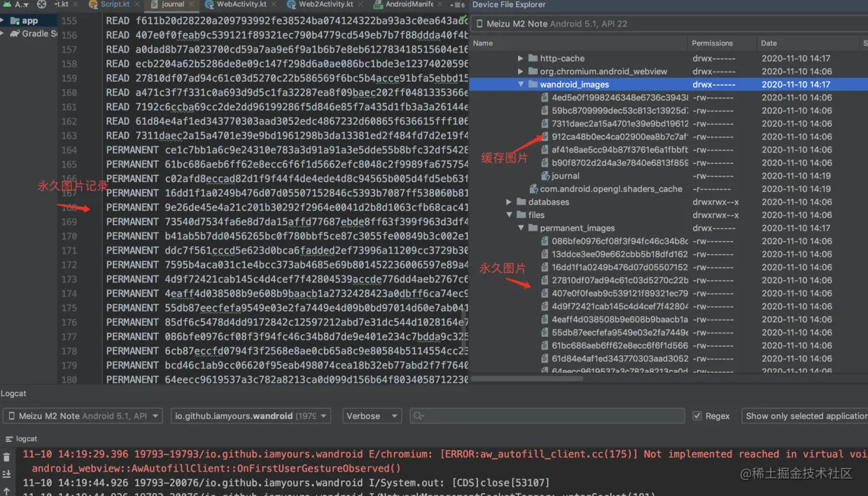The width and height of the screenshot is (868, 496).
Task: Collapse the wandroid_images folder
Action: [x=520, y=85]
